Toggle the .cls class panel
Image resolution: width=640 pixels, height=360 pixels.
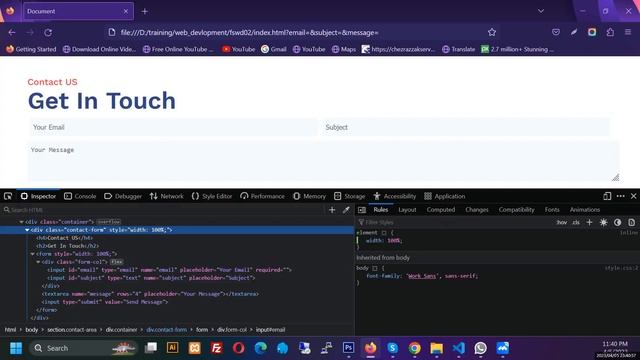[x=576, y=222]
